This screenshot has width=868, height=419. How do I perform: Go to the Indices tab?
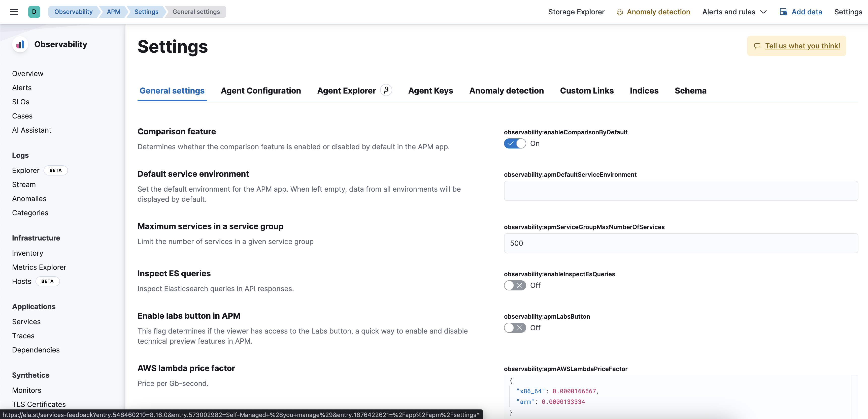(x=644, y=91)
